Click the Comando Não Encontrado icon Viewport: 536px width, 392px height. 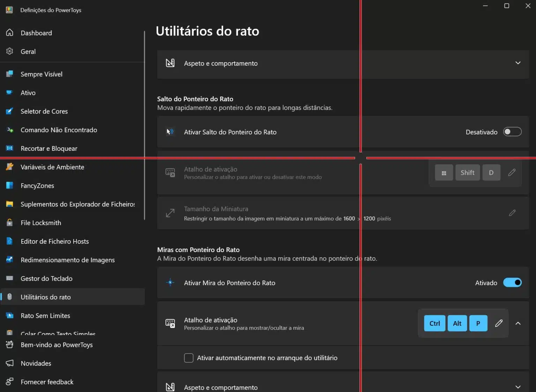(10, 130)
